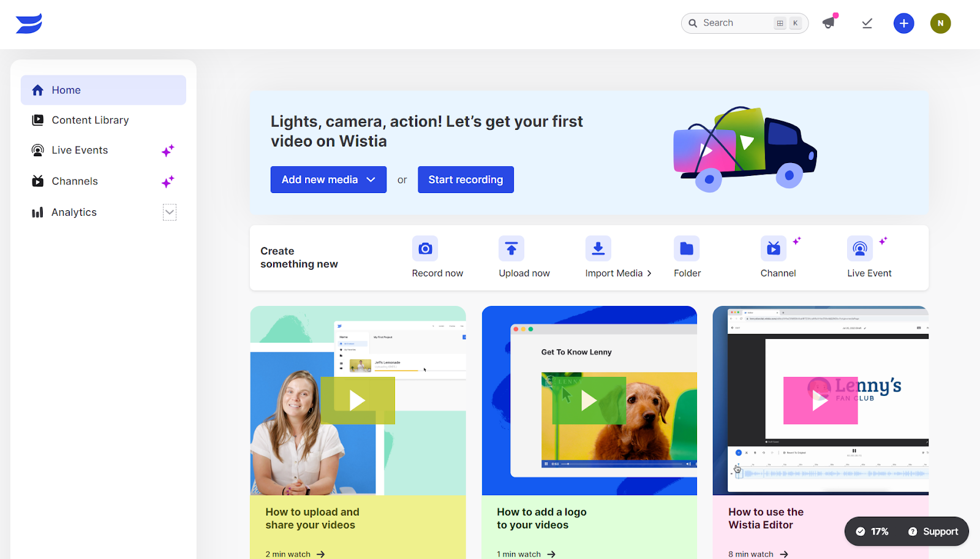
Task: Click the Upload now label
Action: [x=524, y=273]
